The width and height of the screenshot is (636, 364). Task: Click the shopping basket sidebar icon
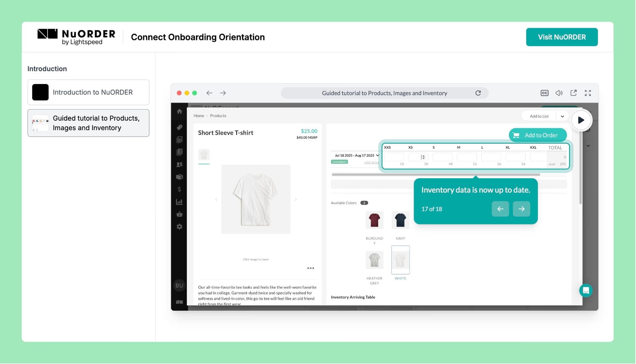[x=180, y=214]
